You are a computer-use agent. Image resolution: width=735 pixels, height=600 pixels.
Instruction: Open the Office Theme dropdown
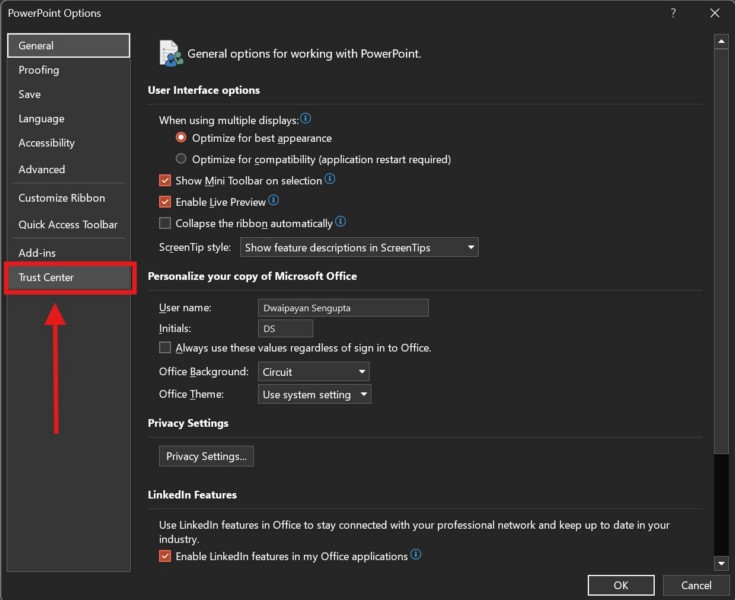(x=314, y=395)
